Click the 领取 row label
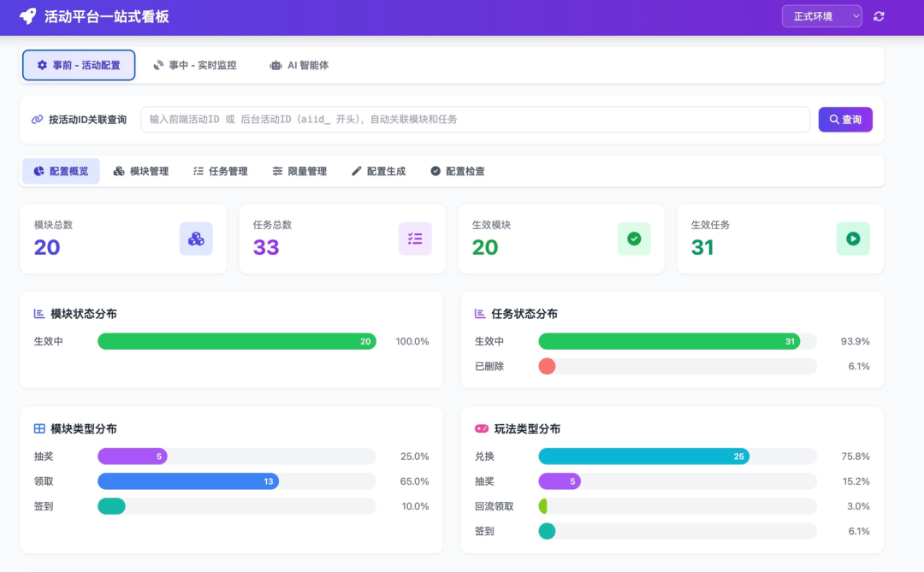Viewport: 924px width, 572px height. [x=44, y=481]
